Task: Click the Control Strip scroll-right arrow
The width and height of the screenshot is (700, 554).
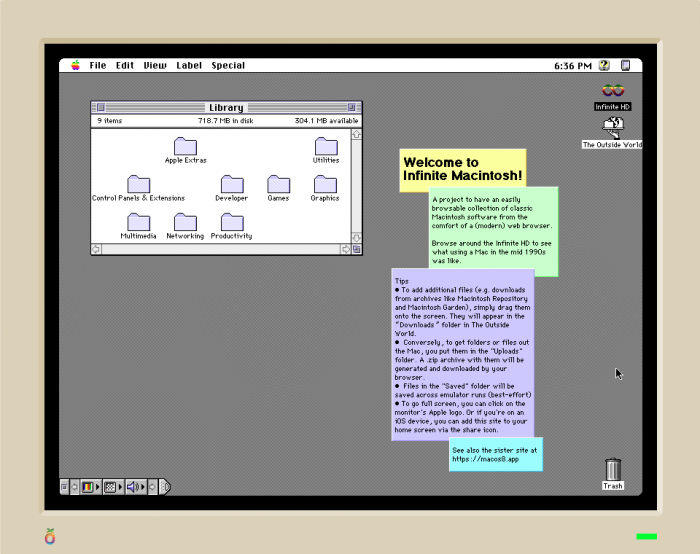Action: click(x=152, y=487)
